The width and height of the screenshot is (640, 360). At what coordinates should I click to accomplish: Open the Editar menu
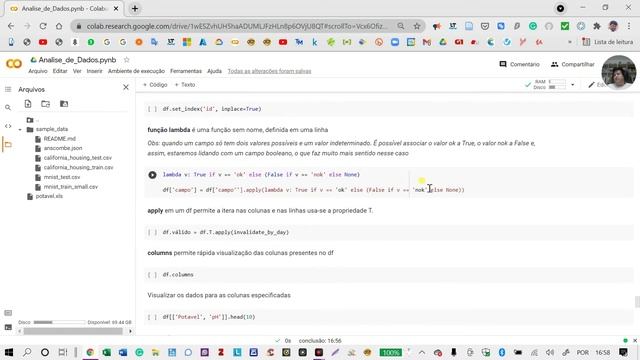[60, 71]
